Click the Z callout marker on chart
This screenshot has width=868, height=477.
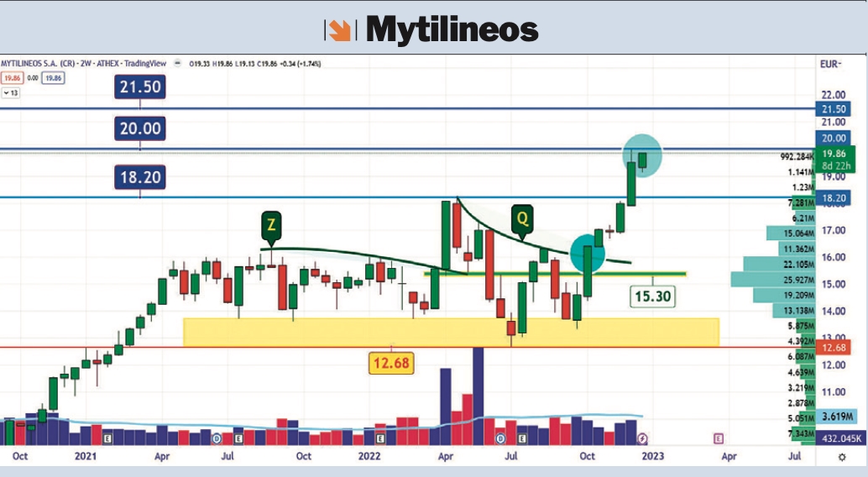[271, 227]
